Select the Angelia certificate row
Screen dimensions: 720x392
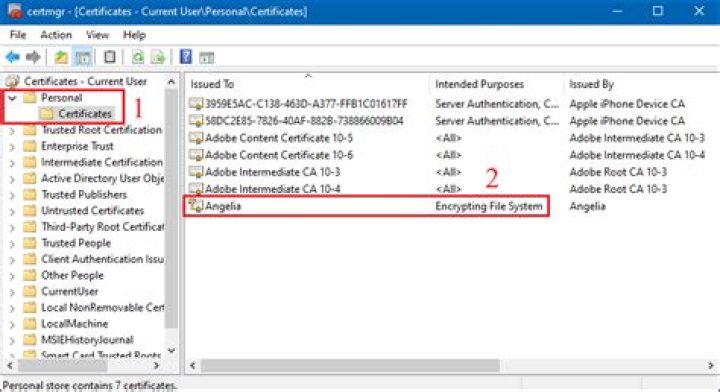click(x=366, y=206)
